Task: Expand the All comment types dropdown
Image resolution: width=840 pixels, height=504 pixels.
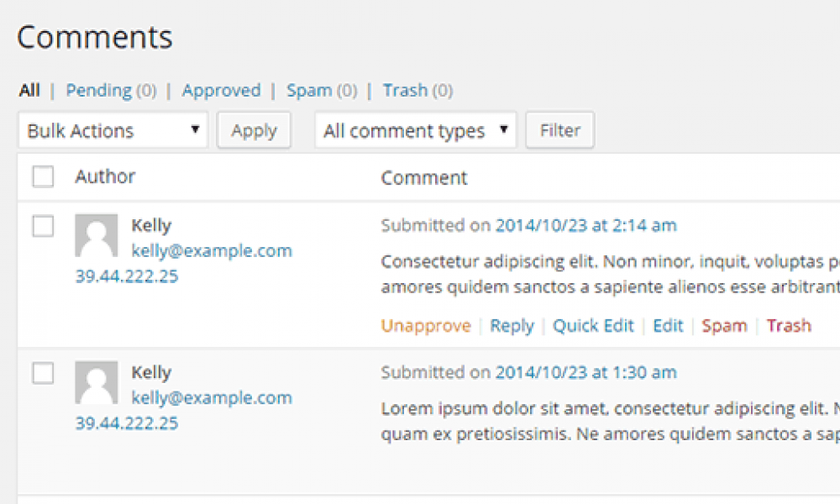Action: [415, 131]
